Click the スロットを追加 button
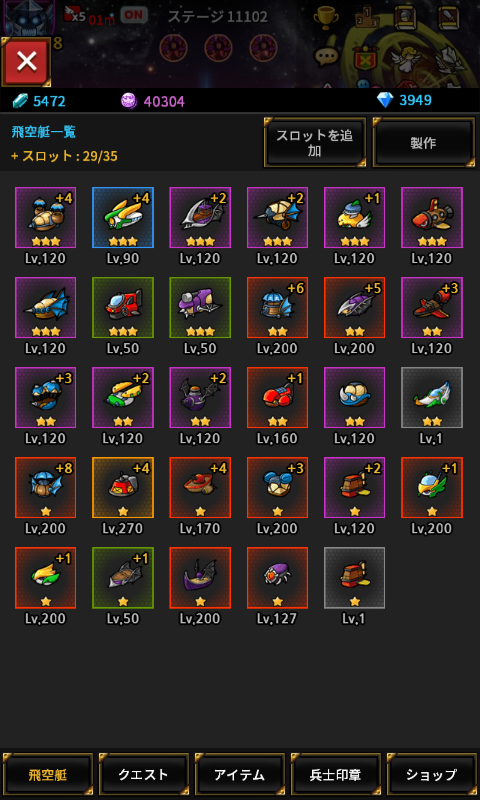Image resolution: width=480 pixels, height=800 pixels. pyautogui.click(x=315, y=143)
